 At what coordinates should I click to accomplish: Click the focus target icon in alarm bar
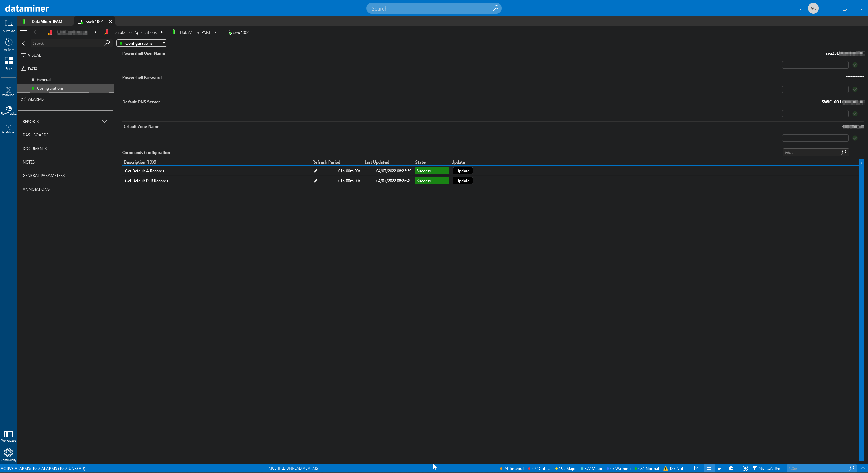[x=745, y=468]
